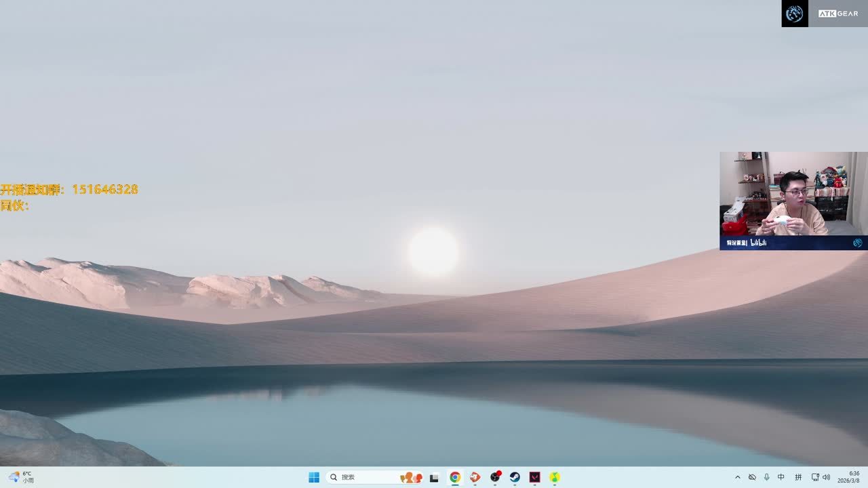868x488 pixels.
Task: Launch Google Chrome from the taskbar
Action: pyautogui.click(x=455, y=477)
